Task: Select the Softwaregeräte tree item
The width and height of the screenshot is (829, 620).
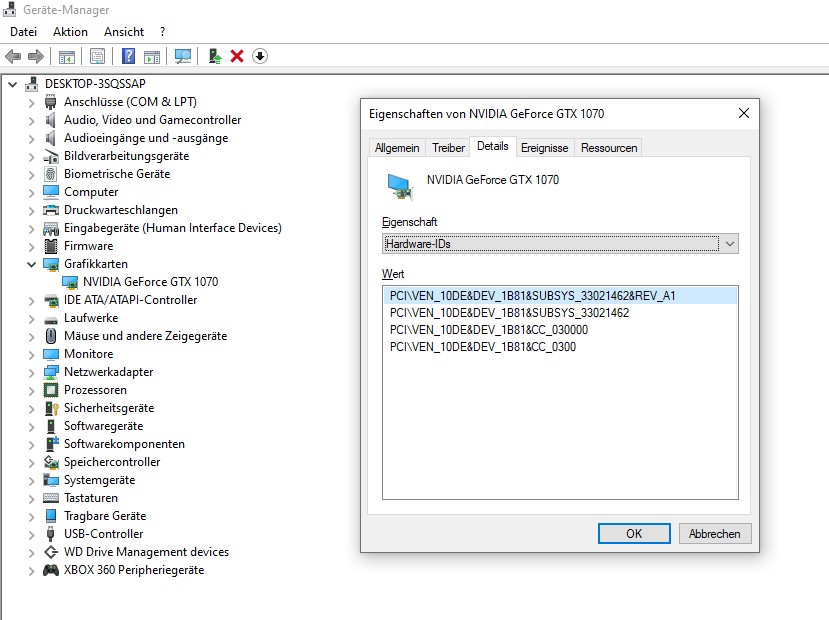Action: [x=104, y=426]
